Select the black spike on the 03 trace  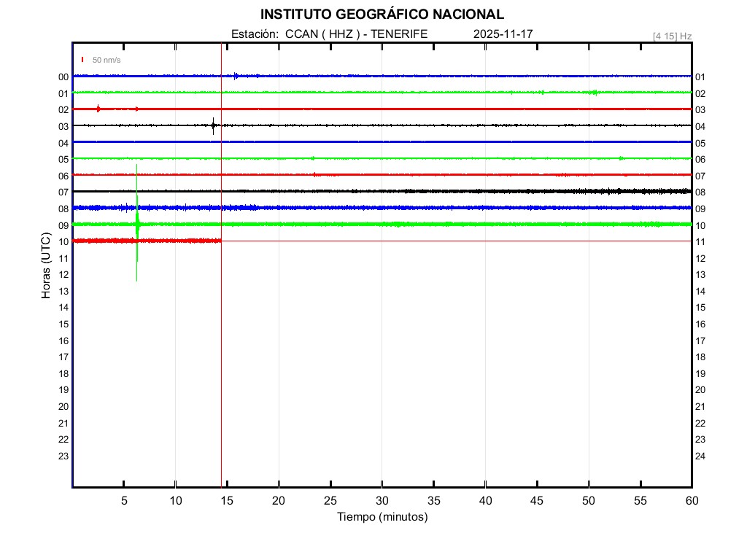pos(213,125)
